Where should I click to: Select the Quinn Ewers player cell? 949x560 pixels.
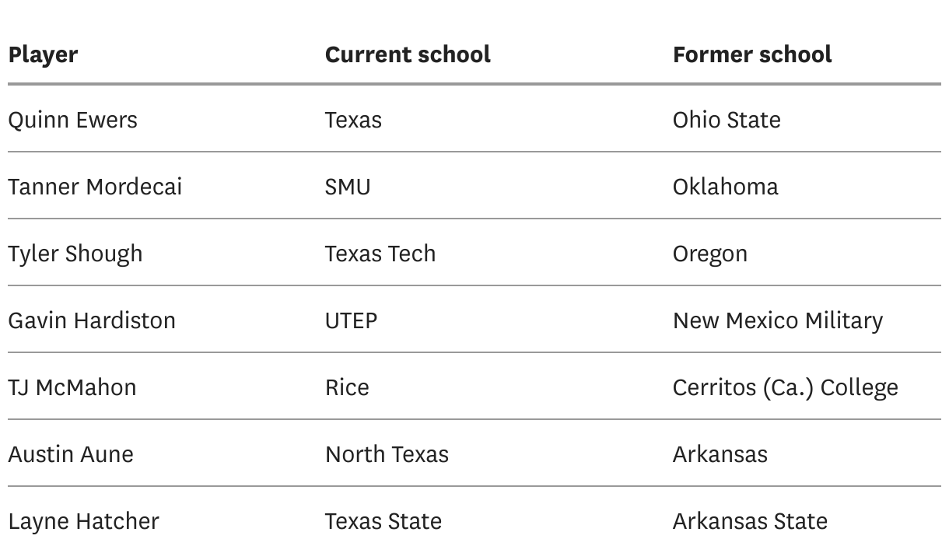tap(72, 120)
